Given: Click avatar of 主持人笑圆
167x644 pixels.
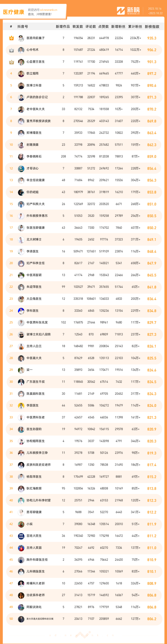Looking at the screenshot, I should (x=21, y=548).
